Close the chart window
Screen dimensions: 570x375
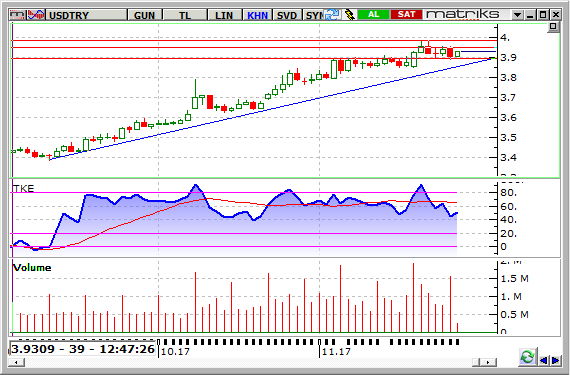tap(555, 15)
